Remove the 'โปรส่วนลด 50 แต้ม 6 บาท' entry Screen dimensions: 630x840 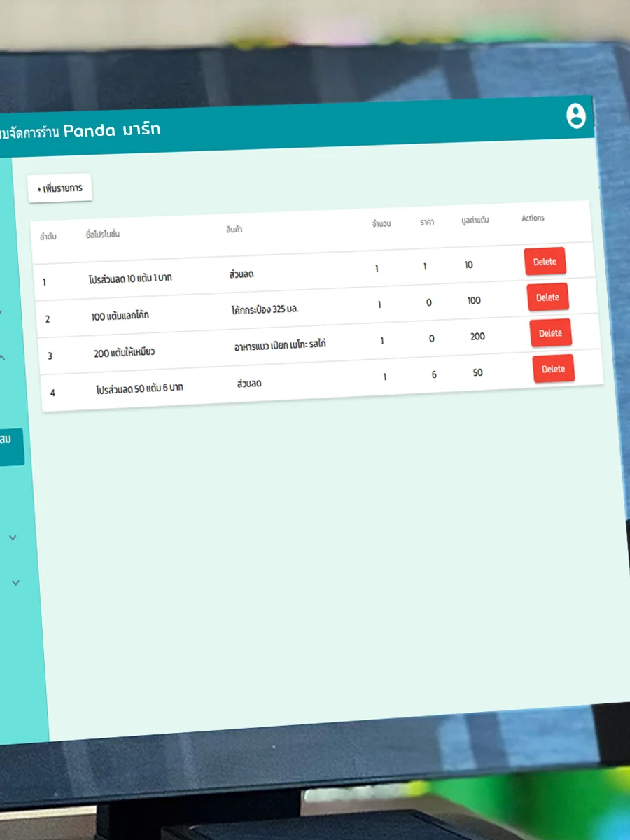coord(553,369)
